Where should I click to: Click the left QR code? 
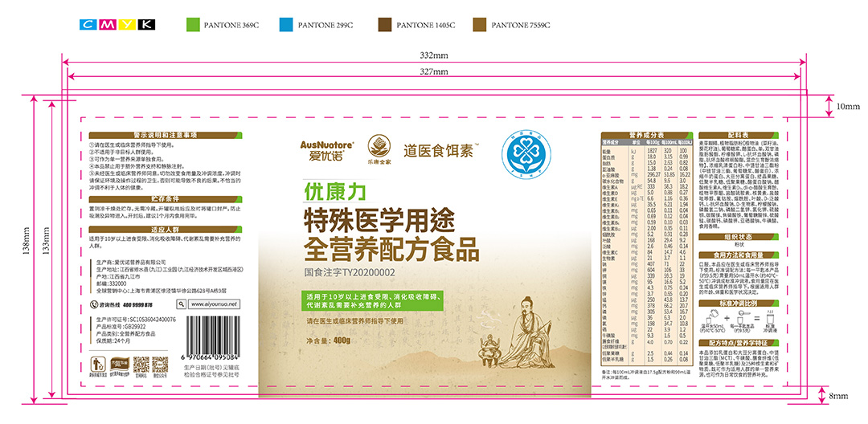click(x=141, y=365)
